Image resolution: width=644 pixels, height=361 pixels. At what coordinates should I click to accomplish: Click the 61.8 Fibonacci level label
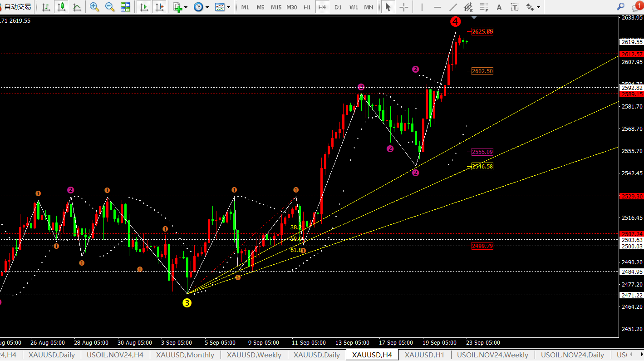pos(296,250)
